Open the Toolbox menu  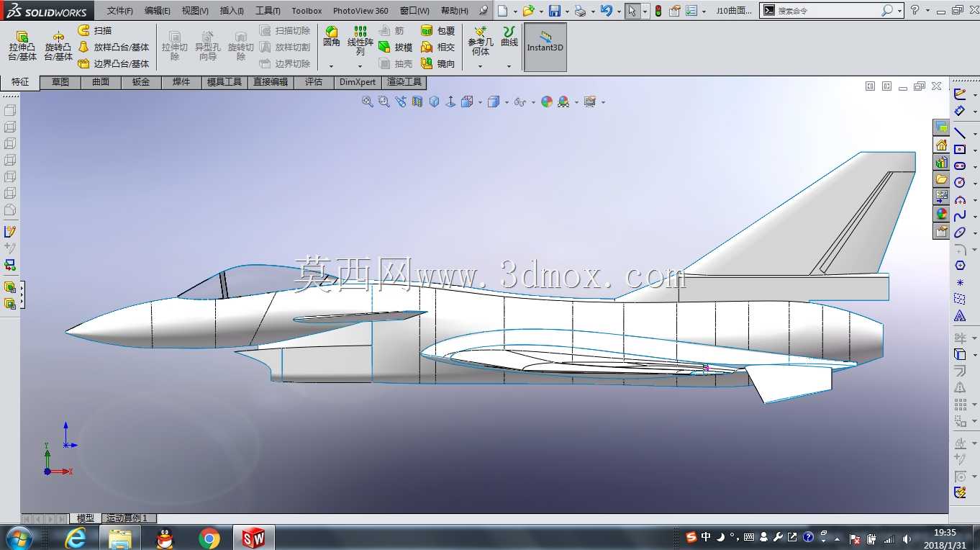[307, 11]
